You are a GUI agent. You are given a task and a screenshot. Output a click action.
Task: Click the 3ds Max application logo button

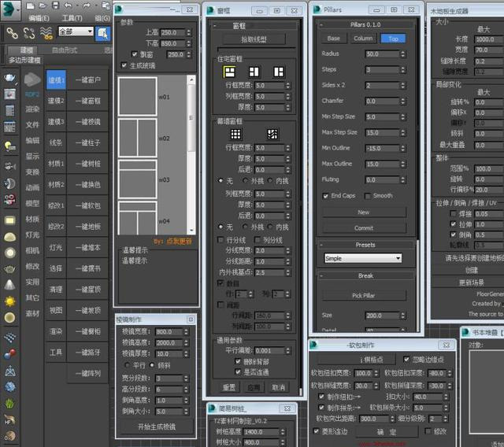click(x=11, y=7)
